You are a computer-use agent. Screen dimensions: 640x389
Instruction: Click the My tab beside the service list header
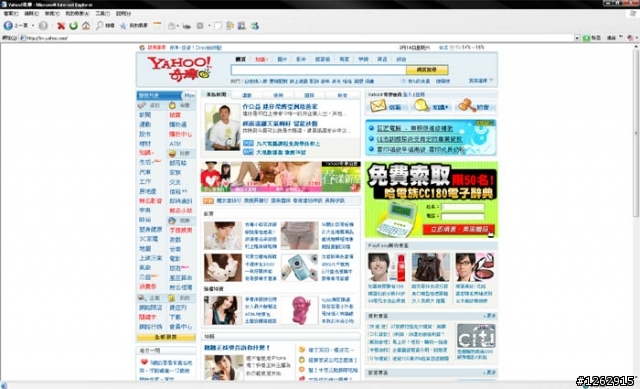189,96
